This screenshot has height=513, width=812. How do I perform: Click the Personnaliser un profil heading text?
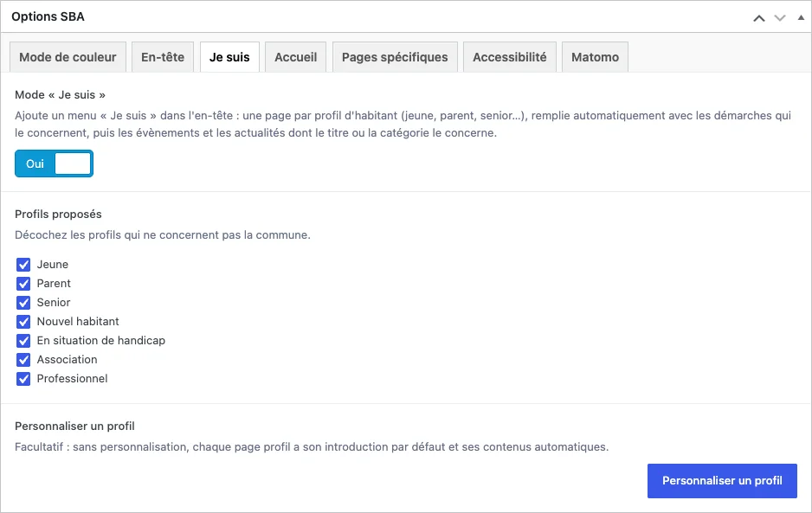pos(74,426)
